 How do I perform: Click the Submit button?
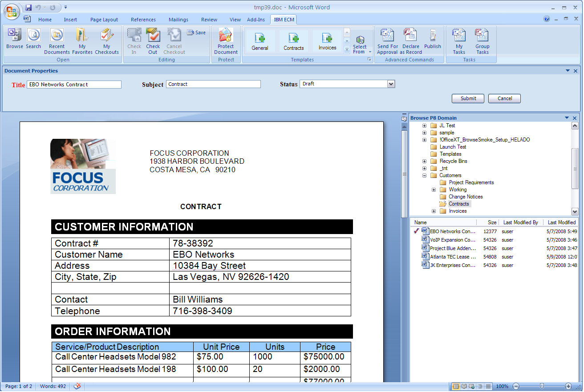468,98
